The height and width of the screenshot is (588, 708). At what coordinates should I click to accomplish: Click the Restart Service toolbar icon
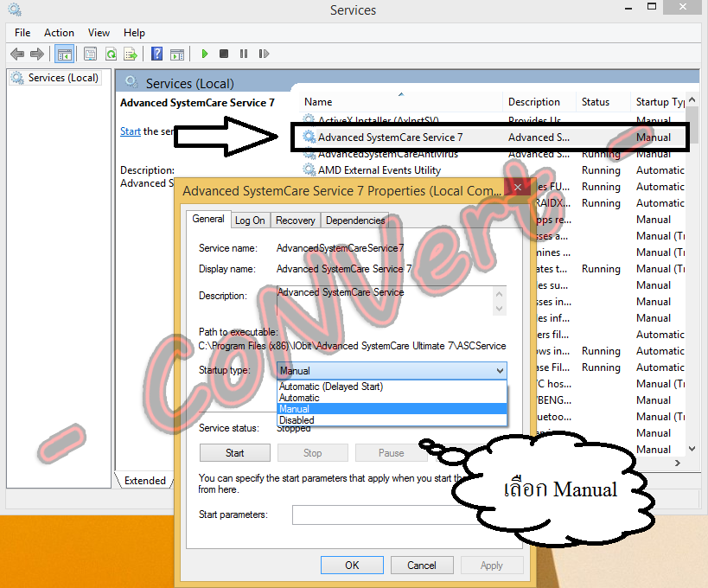tap(264, 54)
